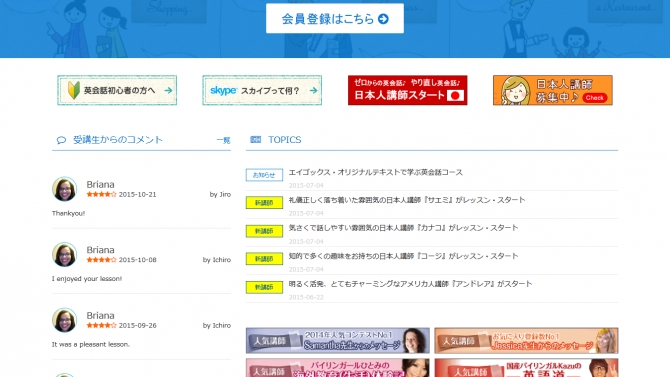Click the star rating beside 2015-10-08
Screen dimensions: 670x377
point(101,259)
